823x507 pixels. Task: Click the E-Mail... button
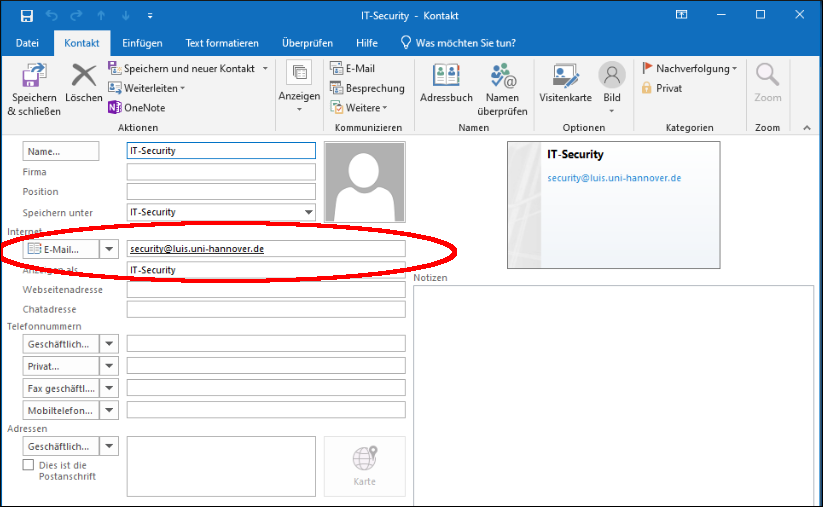coord(60,249)
